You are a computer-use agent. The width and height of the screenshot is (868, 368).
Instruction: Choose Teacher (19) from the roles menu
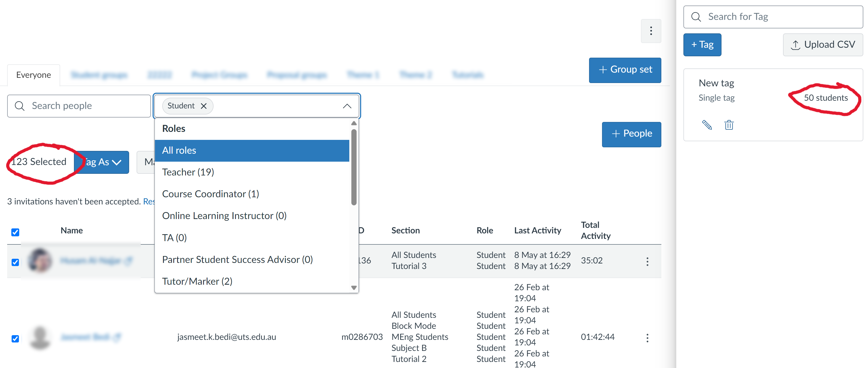point(188,172)
